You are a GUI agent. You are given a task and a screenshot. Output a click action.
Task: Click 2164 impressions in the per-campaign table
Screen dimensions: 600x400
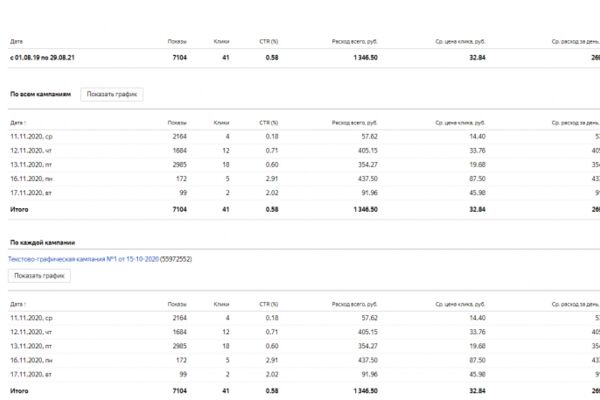(180, 318)
